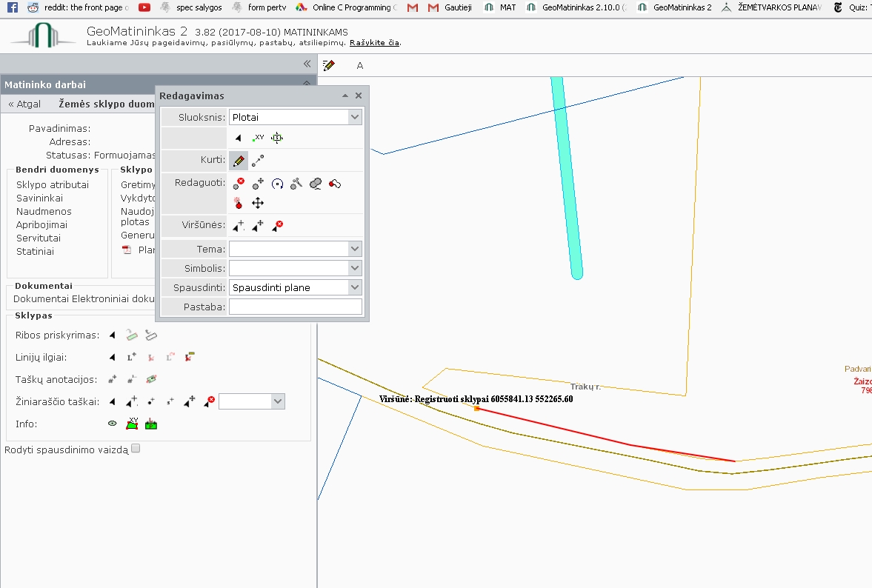Open the Rašykite čia link

click(x=374, y=42)
